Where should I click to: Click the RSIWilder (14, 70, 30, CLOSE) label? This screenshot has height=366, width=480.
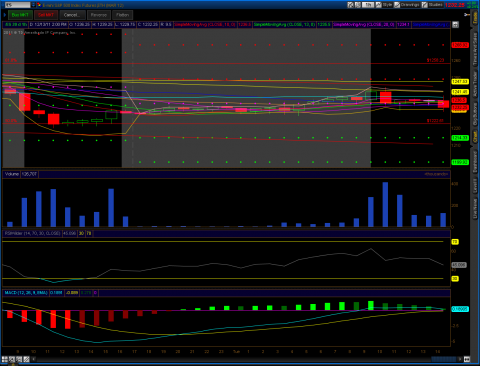click(x=32, y=233)
